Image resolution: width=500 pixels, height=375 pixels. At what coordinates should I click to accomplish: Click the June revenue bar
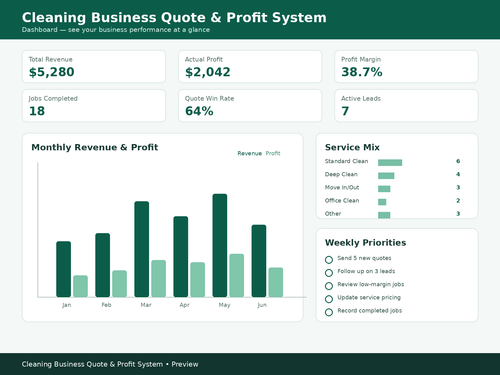pos(259,261)
